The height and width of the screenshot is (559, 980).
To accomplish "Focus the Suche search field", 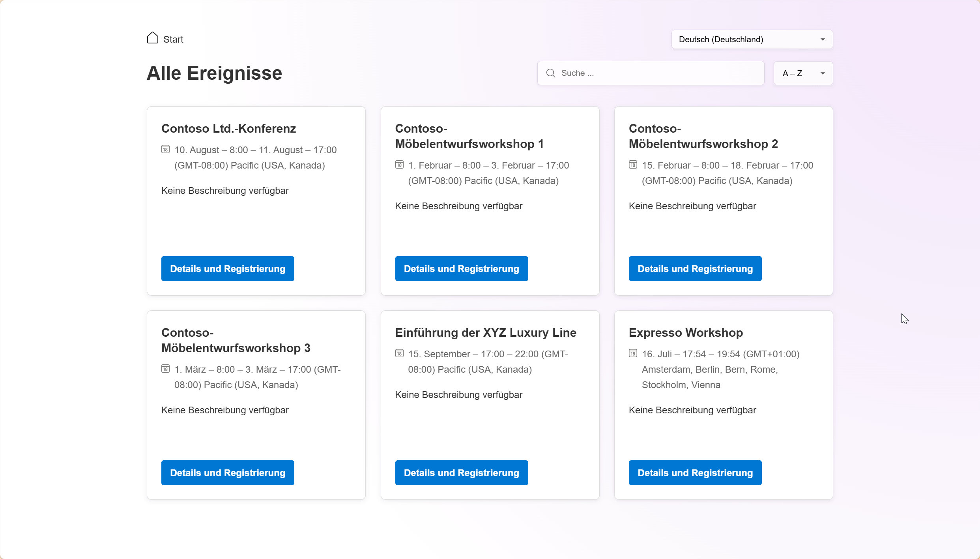I will (x=651, y=73).
